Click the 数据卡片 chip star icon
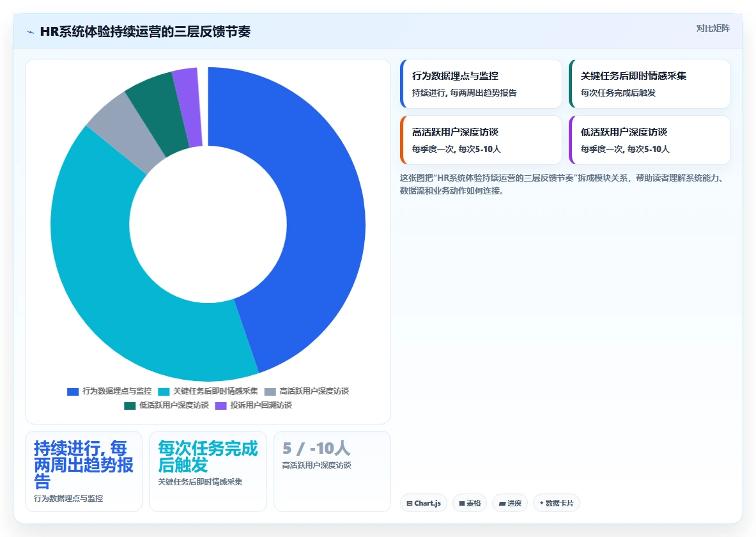Image resolution: width=756 pixels, height=537 pixels. pyautogui.click(x=541, y=502)
